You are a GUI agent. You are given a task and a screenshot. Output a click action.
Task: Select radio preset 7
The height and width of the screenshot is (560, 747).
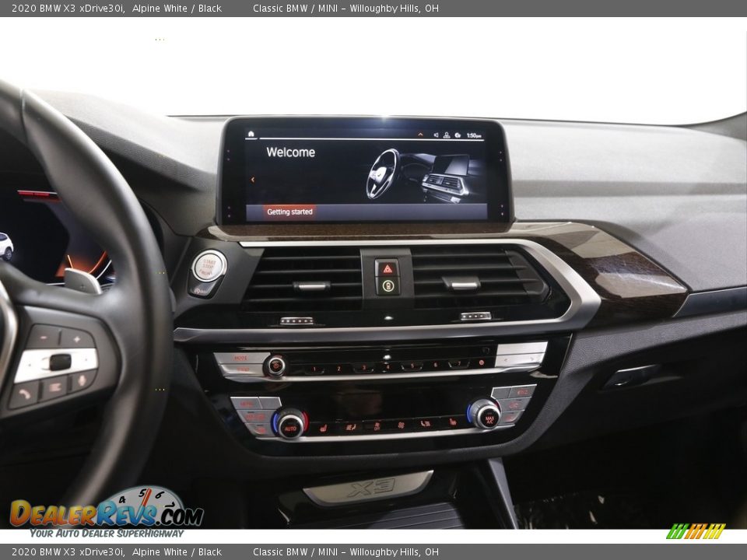(459, 364)
